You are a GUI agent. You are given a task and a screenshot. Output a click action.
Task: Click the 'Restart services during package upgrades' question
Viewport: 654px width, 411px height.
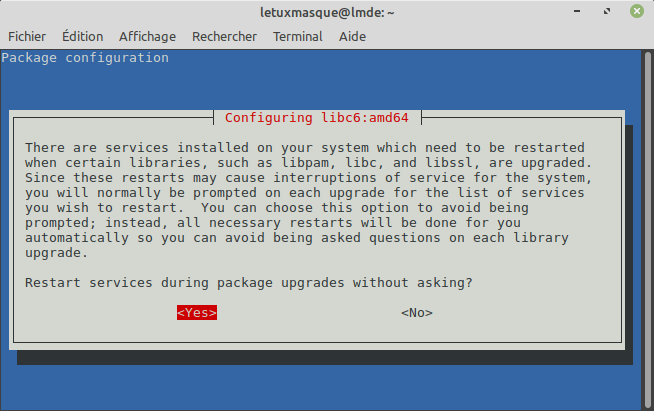(x=249, y=283)
